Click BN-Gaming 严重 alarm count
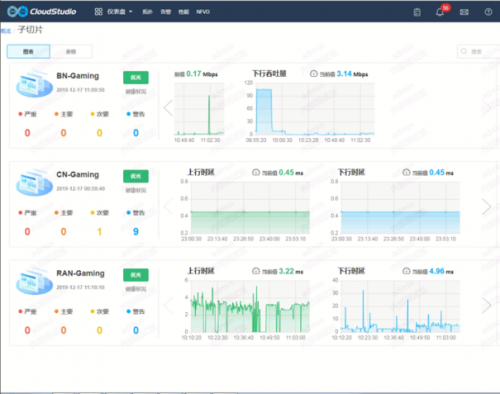Image resolution: width=500 pixels, height=394 pixels. click(27, 133)
